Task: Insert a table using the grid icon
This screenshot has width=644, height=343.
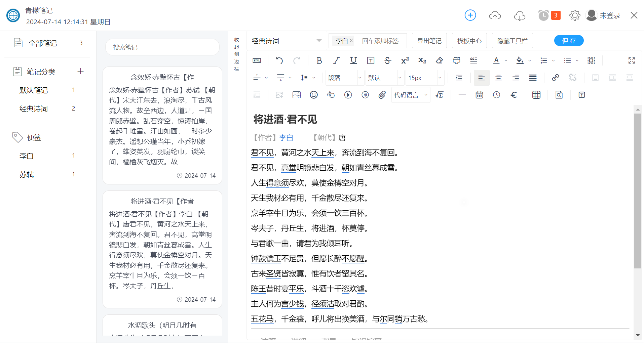Action: (x=536, y=95)
